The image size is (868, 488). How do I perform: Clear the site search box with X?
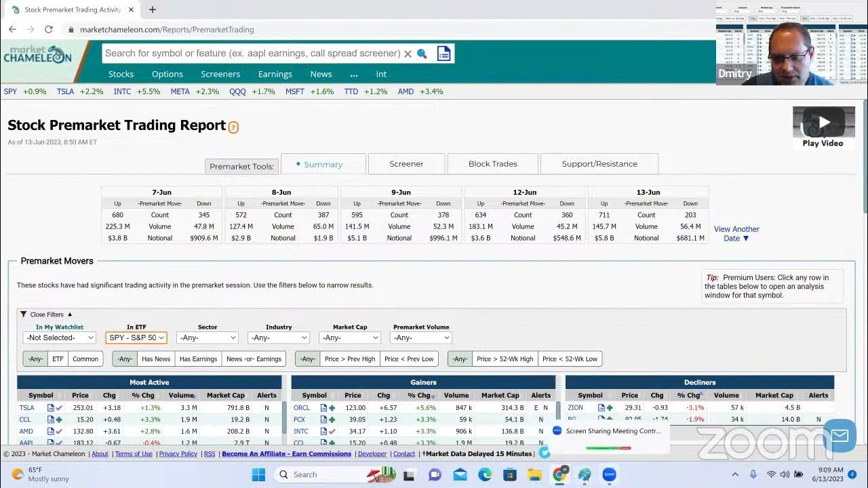[x=408, y=54]
